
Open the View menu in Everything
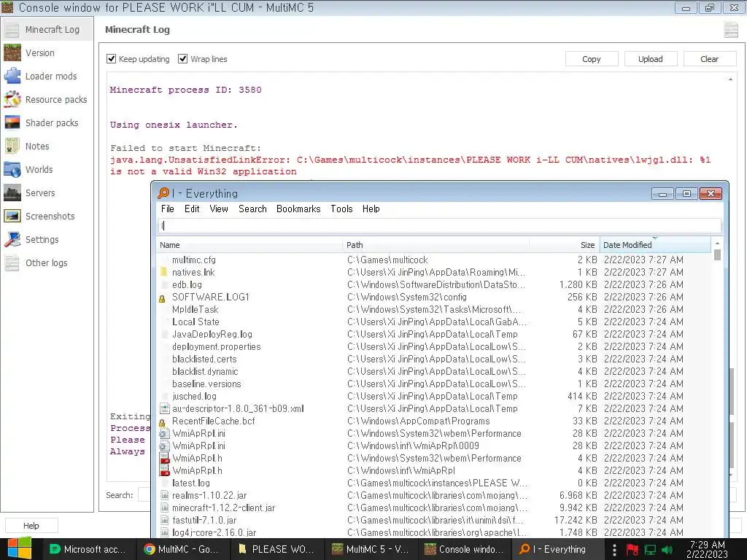[x=219, y=209]
